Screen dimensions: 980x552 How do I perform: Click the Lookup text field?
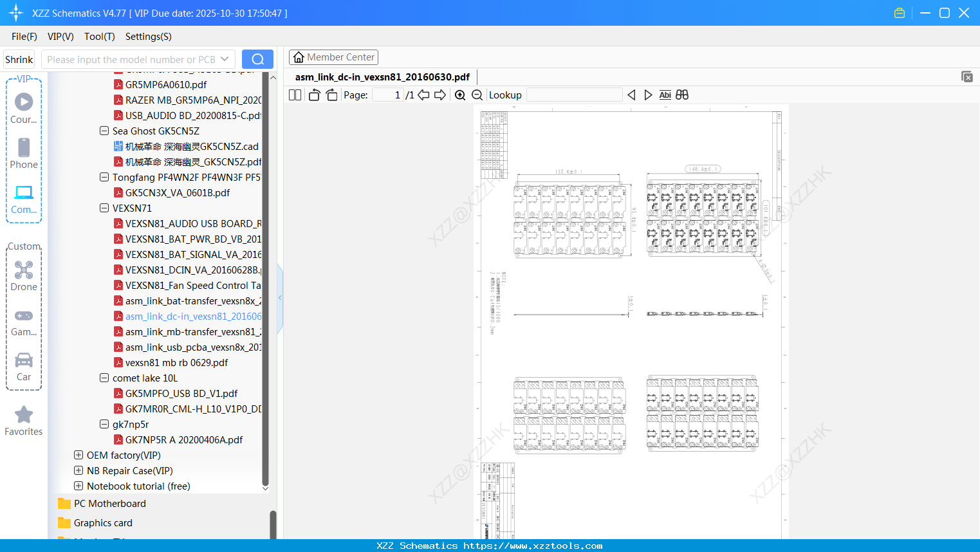pos(575,95)
